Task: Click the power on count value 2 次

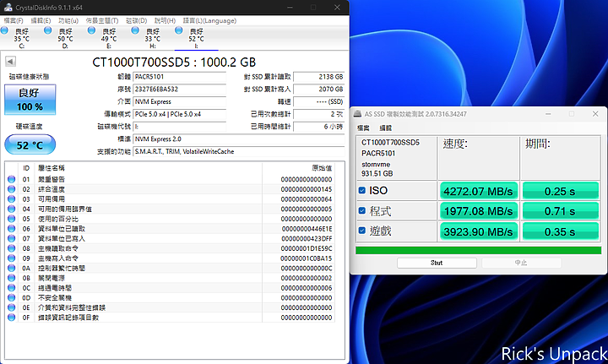Action: (x=319, y=114)
